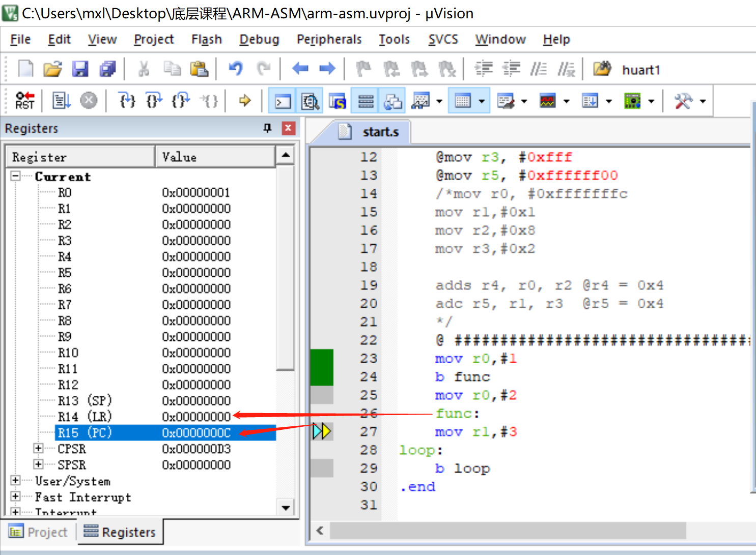Click the R0 value 0x00000001
Screen dimensions: 756x555
196,192
